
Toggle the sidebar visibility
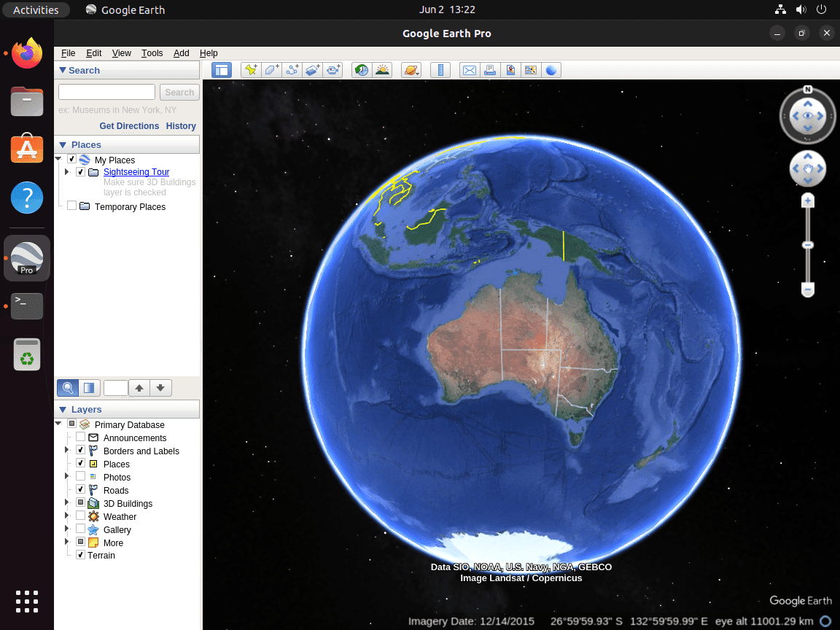point(221,69)
